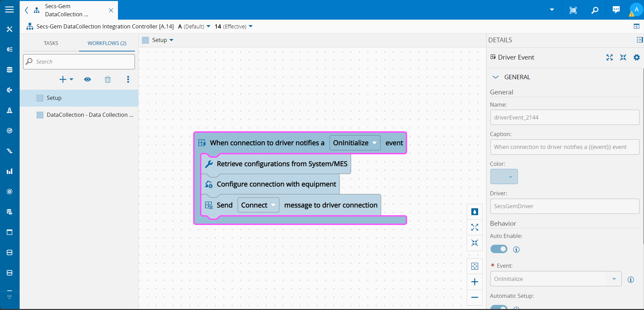Open the bar chart sidebar icon
Screen dimensions: 644x310
coord(9,171)
